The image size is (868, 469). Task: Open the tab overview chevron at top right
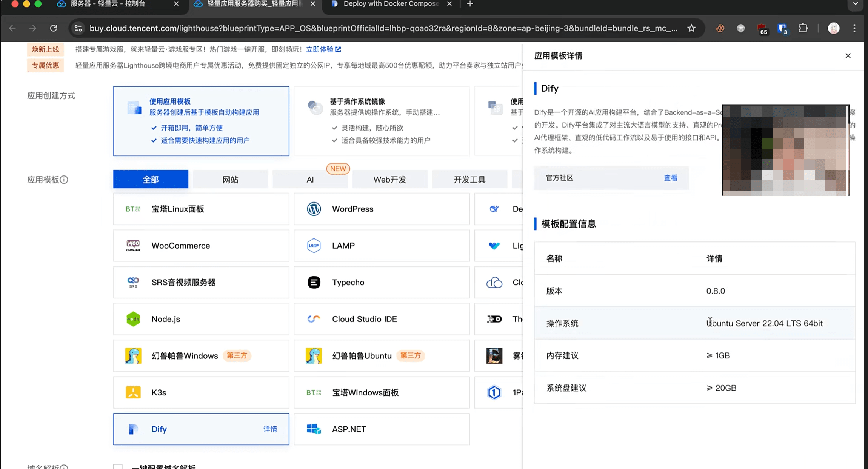855,5
